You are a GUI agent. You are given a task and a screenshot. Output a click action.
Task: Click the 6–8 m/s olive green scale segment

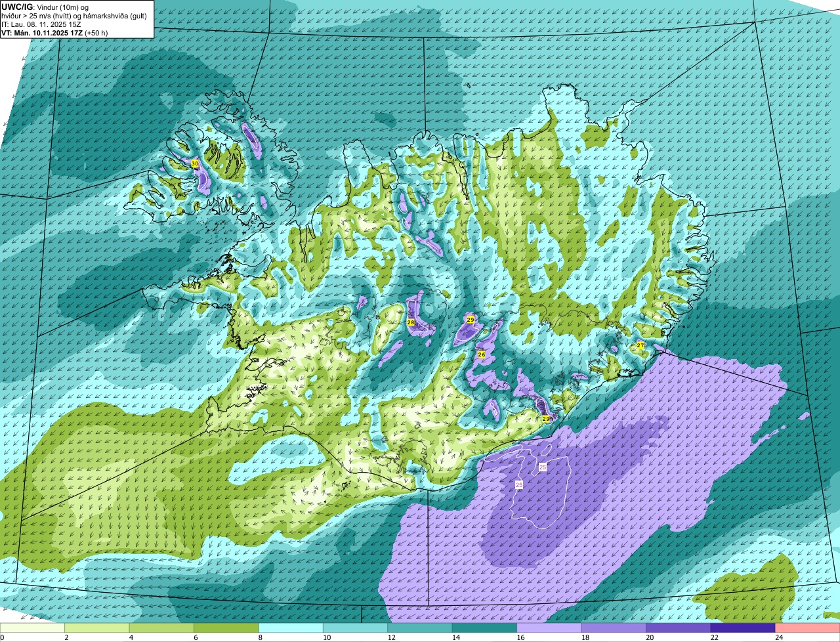point(226,628)
